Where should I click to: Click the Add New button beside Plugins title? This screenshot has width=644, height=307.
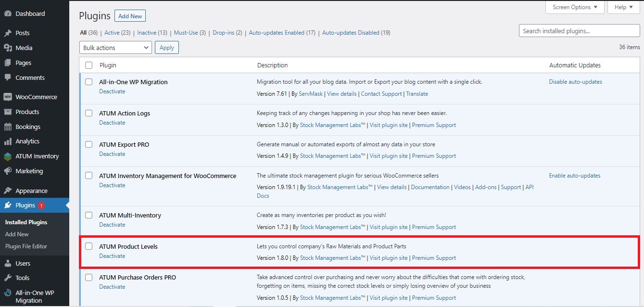pyautogui.click(x=130, y=16)
